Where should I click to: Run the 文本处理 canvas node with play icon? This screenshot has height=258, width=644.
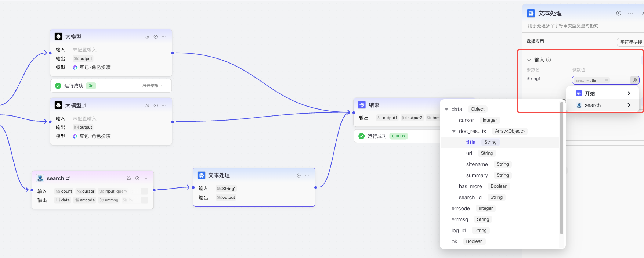point(299,176)
